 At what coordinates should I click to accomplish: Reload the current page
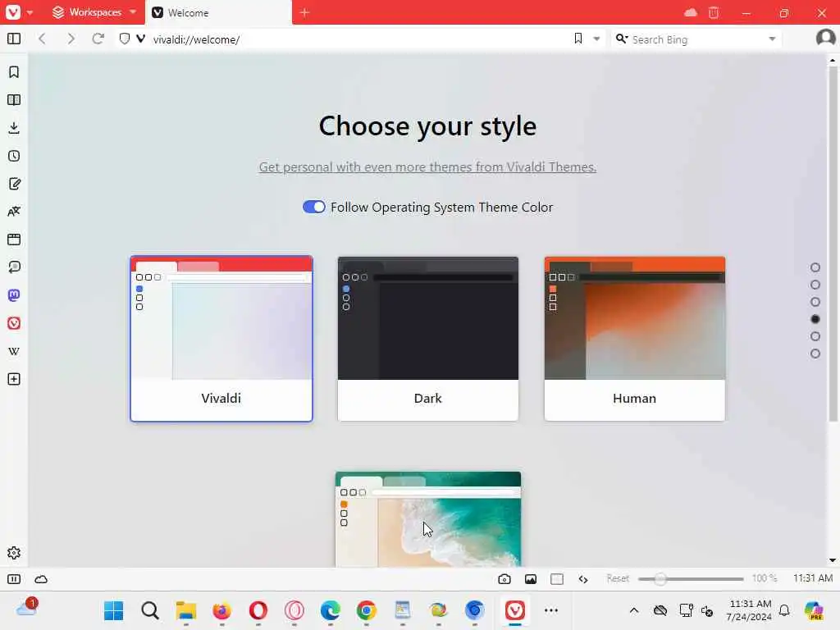pyautogui.click(x=98, y=39)
